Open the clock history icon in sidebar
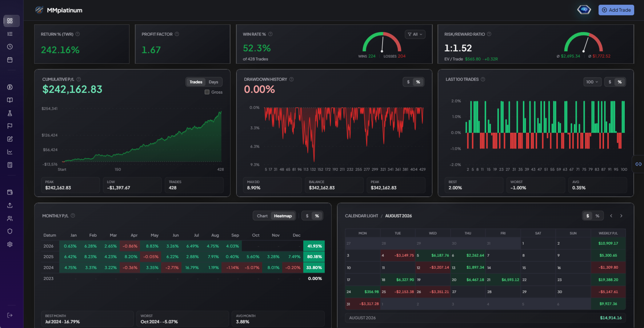Image resolution: width=644 pixels, height=328 pixels. point(10,47)
